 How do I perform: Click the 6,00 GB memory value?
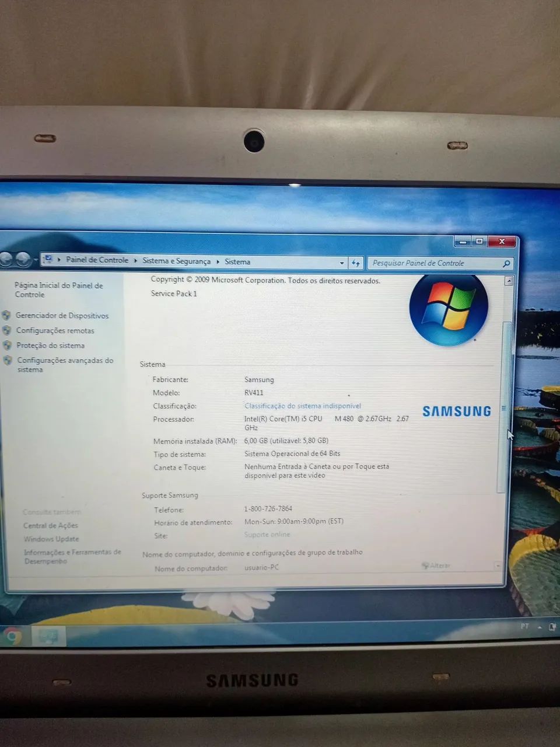coord(286,441)
